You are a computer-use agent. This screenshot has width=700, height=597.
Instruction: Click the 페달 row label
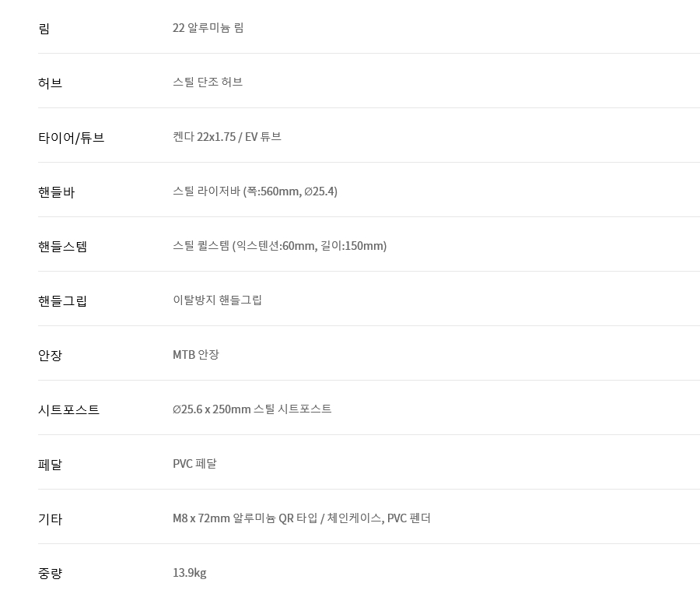[50, 465]
